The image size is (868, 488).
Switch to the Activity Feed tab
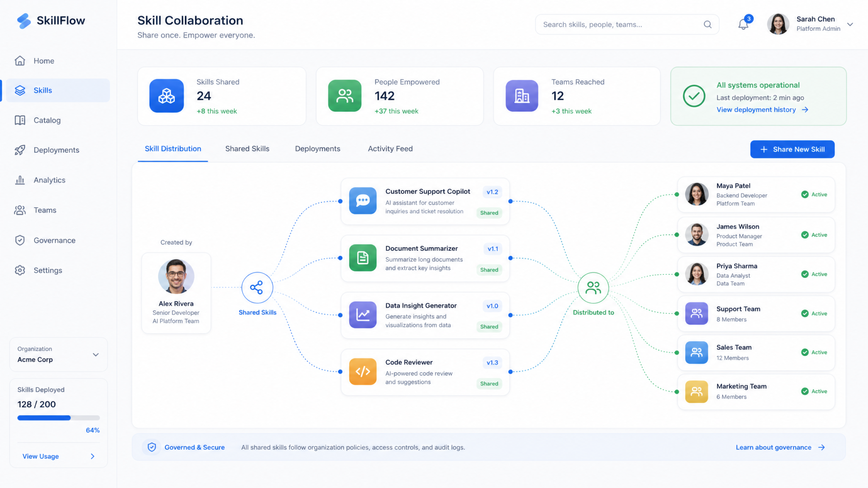(390, 149)
